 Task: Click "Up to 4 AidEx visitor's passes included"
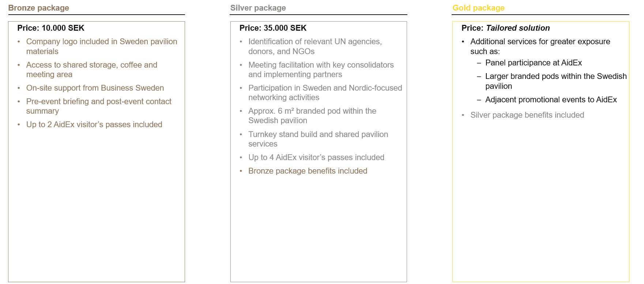(316, 158)
